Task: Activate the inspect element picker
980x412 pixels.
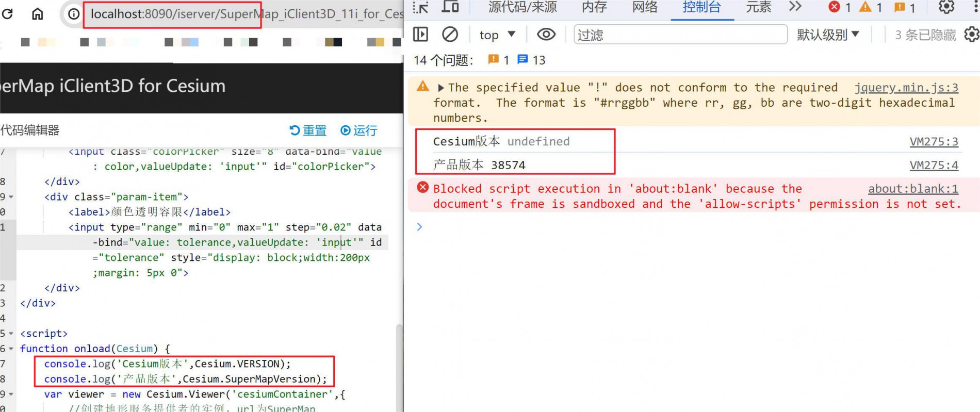Action: point(421,7)
